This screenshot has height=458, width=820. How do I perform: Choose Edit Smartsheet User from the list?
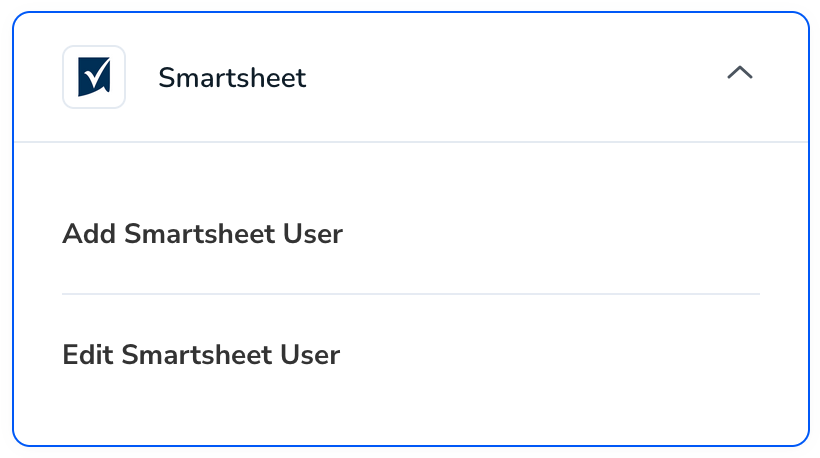click(x=201, y=354)
